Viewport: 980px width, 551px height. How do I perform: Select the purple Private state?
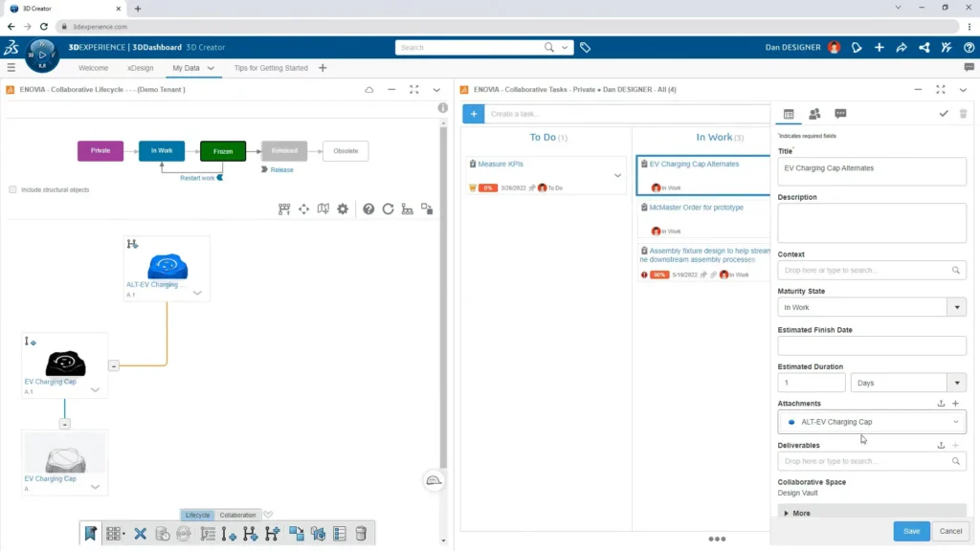pos(100,150)
